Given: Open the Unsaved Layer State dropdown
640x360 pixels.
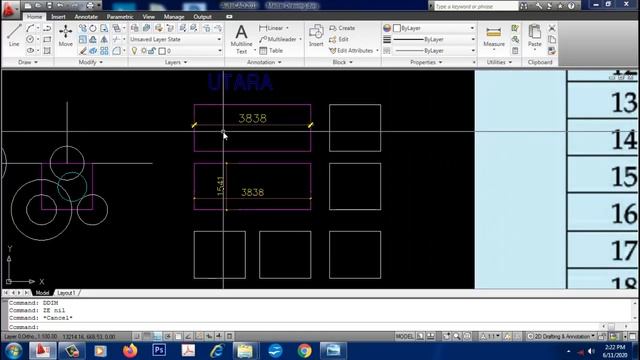Looking at the screenshot, I should pyautogui.click(x=176, y=39).
